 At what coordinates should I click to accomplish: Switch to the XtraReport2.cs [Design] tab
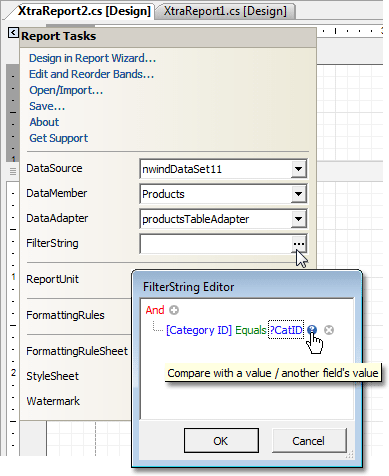[84, 11]
